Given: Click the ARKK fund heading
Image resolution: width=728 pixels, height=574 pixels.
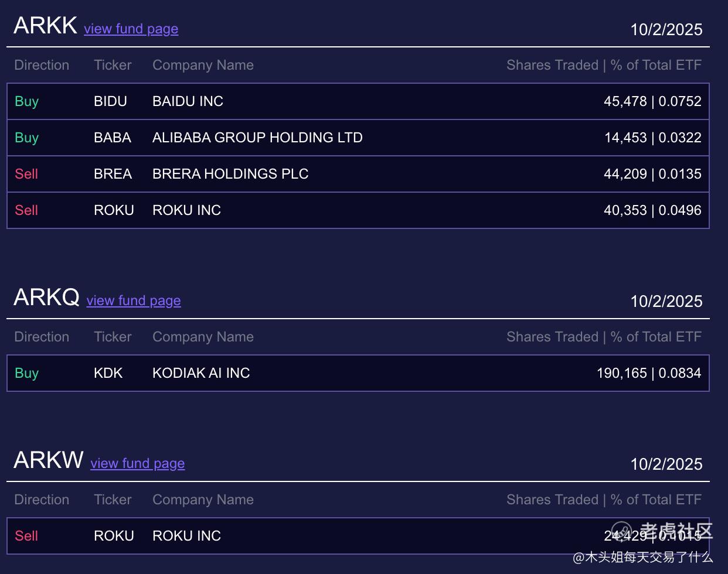Looking at the screenshot, I should [x=46, y=25].
